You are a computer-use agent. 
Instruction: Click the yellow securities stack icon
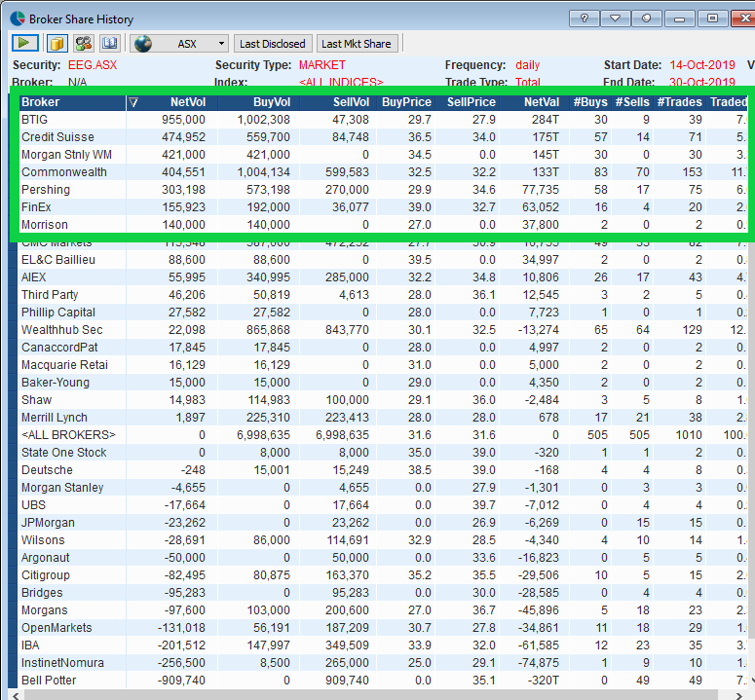pyautogui.click(x=57, y=43)
